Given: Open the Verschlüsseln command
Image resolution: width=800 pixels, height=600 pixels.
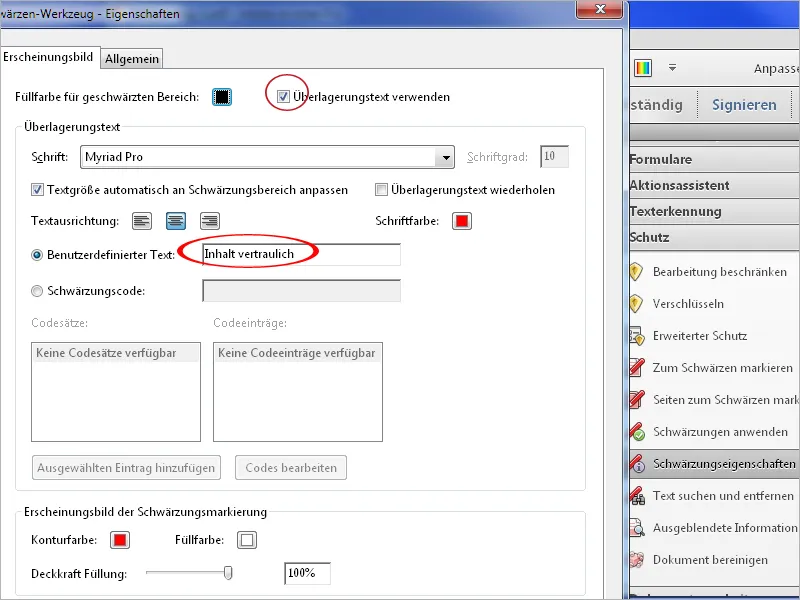Looking at the screenshot, I should (688, 304).
